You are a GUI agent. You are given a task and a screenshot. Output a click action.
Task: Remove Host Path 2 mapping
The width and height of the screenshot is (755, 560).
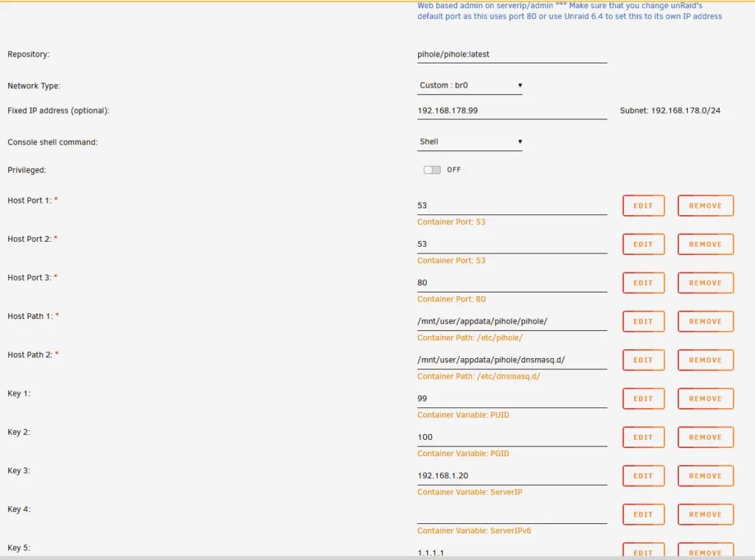tap(706, 360)
